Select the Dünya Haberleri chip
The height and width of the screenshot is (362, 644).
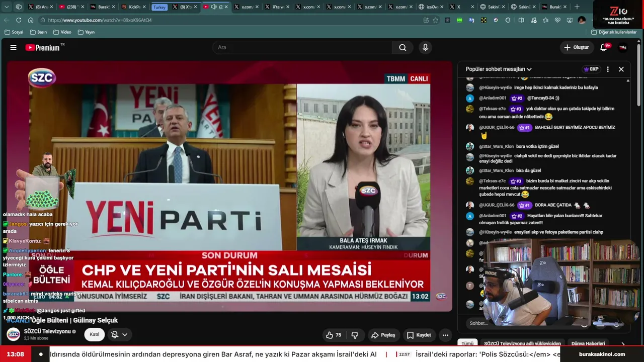click(x=588, y=343)
